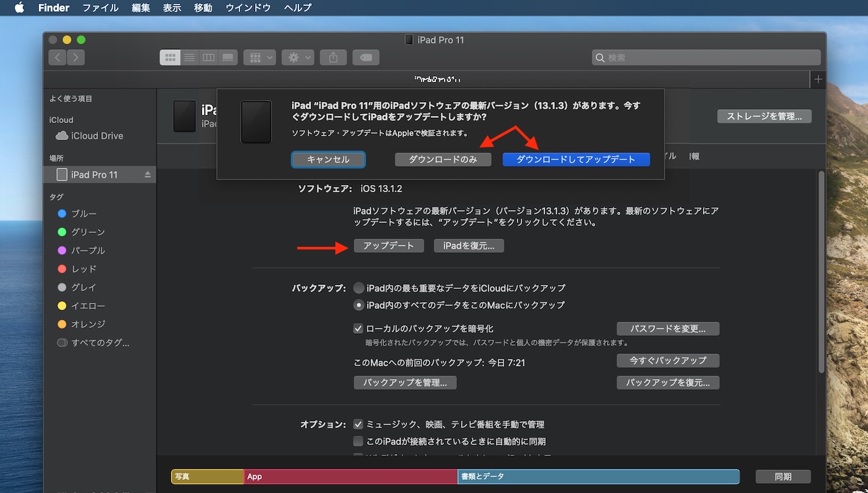Open the 編集 menu
The image size is (868, 493).
141,8
